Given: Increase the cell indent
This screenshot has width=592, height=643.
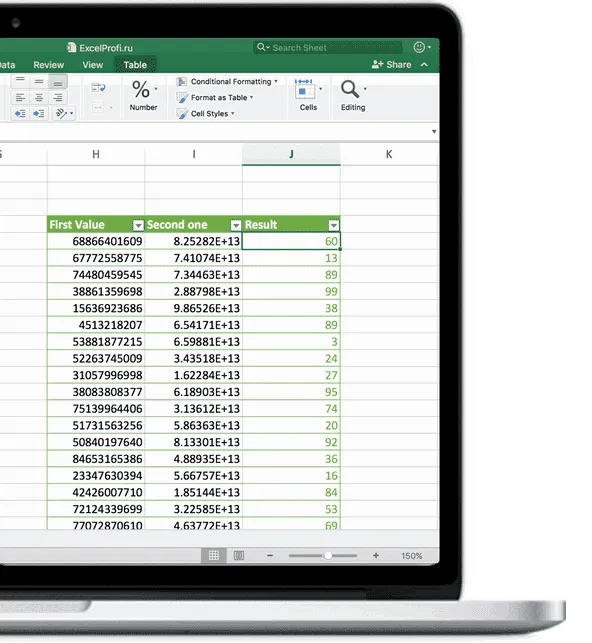Looking at the screenshot, I should pyautogui.click(x=39, y=114).
